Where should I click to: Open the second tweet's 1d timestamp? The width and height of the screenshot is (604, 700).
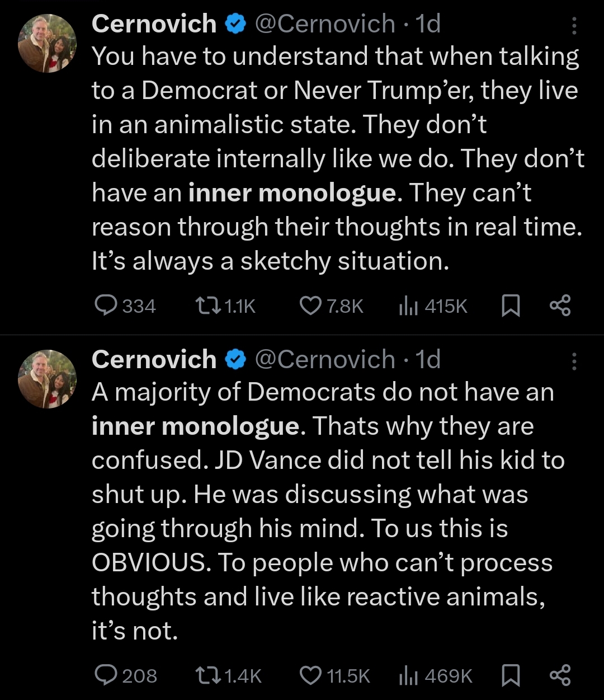coord(428,359)
